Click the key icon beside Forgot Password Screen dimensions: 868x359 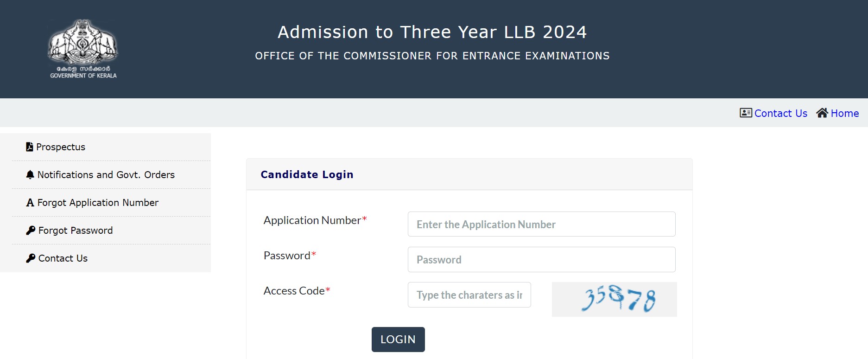point(31,231)
